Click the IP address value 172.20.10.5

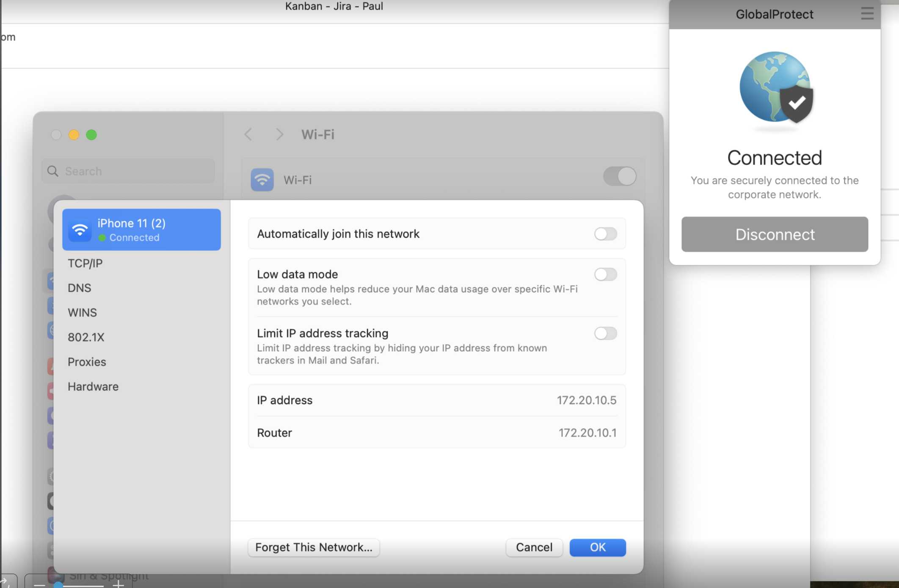587,400
